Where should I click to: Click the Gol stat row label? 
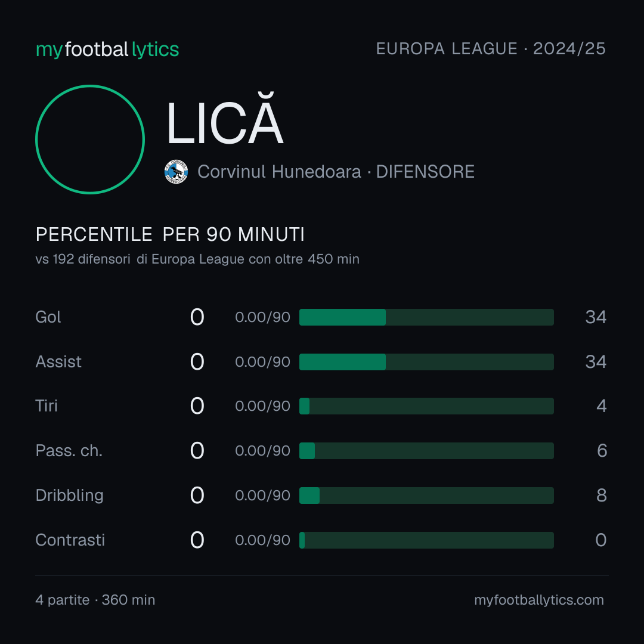pyautogui.click(x=48, y=317)
